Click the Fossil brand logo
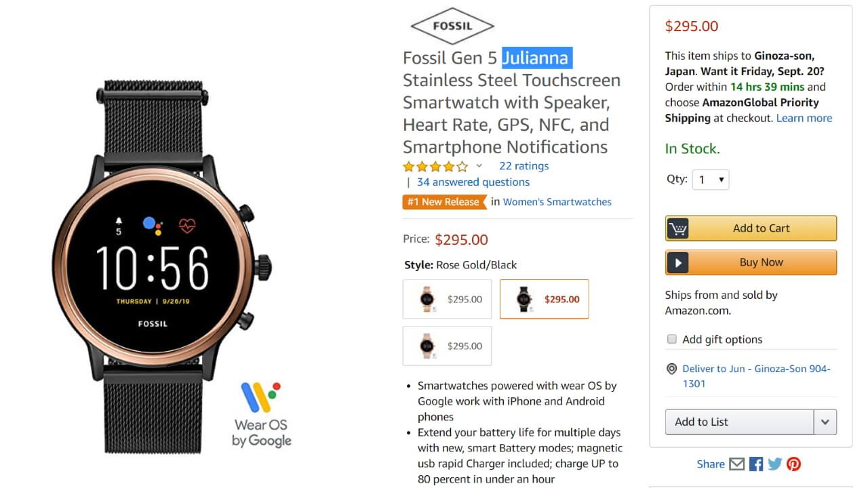Viewport: 868px width, 488px height. click(452, 27)
